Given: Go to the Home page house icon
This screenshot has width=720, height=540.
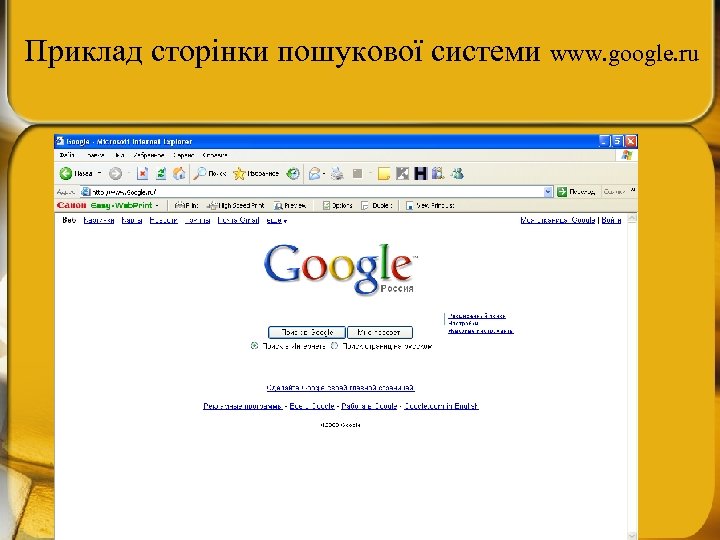Looking at the screenshot, I should 179,174.
